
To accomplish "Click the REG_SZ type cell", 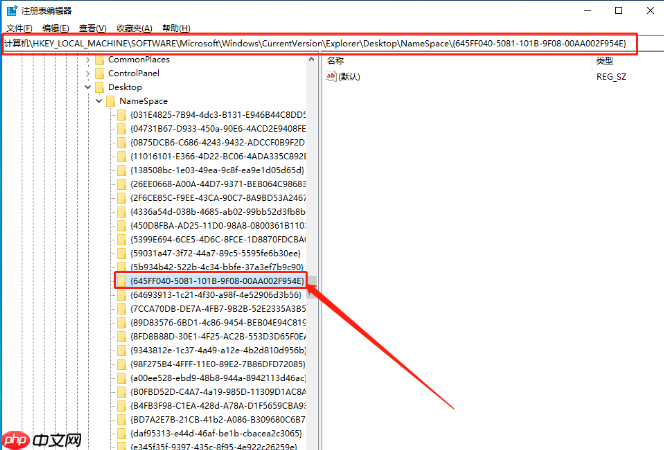I will click(x=611, y=77).
